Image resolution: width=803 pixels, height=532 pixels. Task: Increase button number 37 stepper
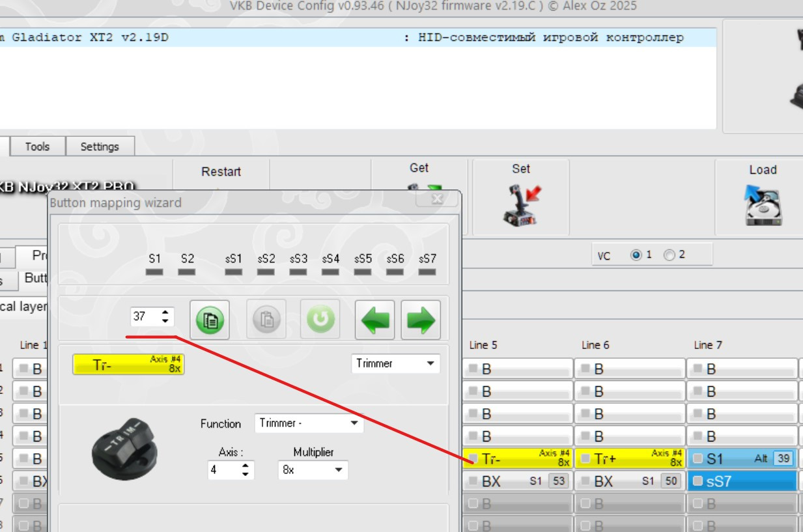[x=165, y=313]
